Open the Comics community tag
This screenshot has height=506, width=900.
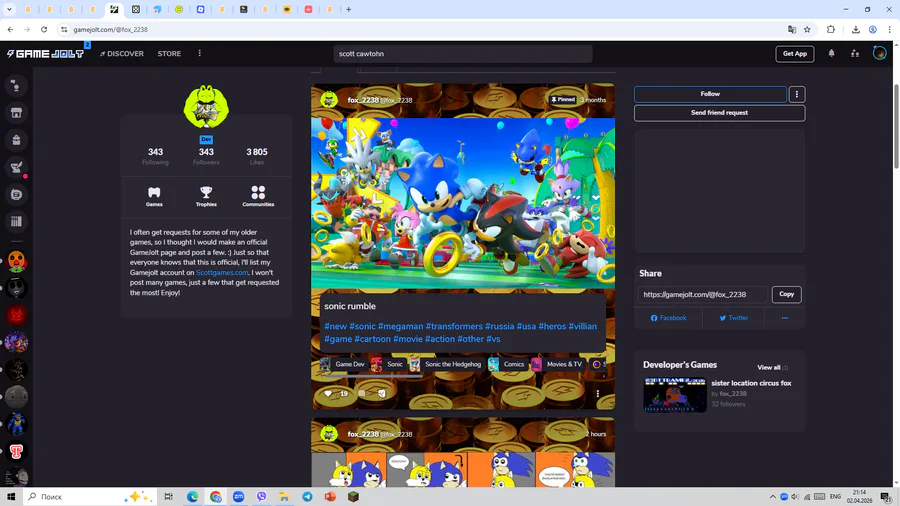(507, 364)
